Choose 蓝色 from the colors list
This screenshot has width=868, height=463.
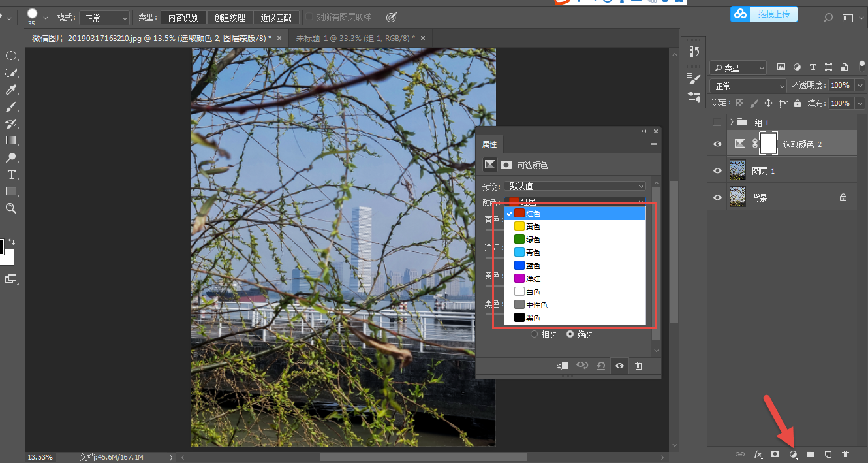pyautogui.click(x=575, y=266)
